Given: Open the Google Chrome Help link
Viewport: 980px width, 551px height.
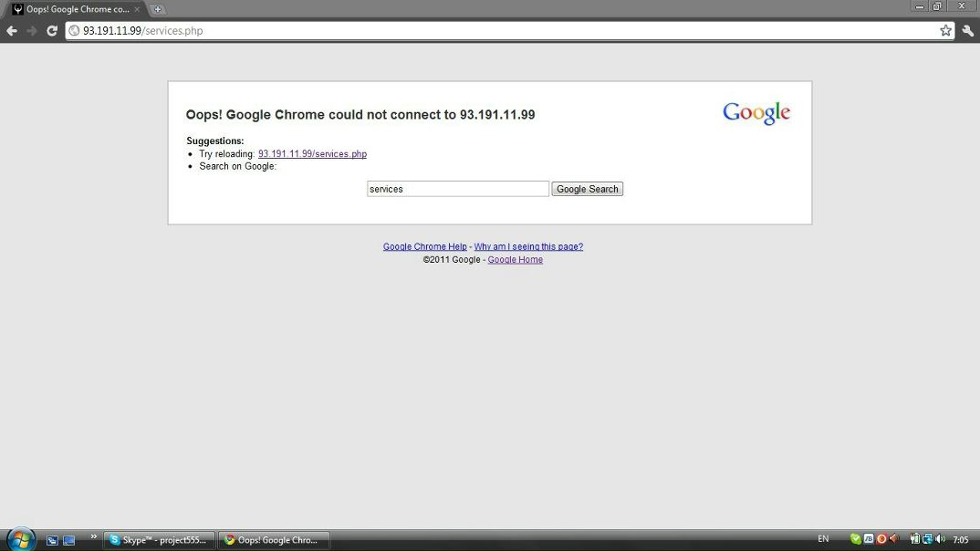Looking at the screenshot, I should click(424, 246).
